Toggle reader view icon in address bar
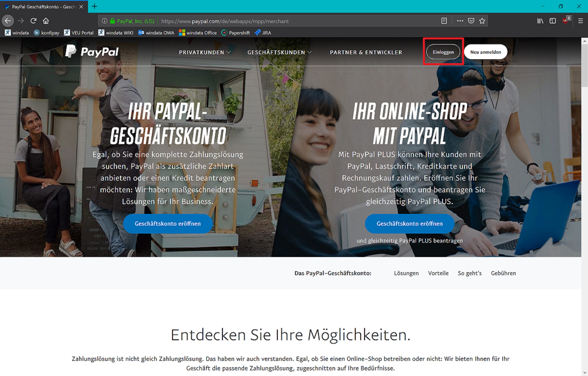 tap(444, 21)
